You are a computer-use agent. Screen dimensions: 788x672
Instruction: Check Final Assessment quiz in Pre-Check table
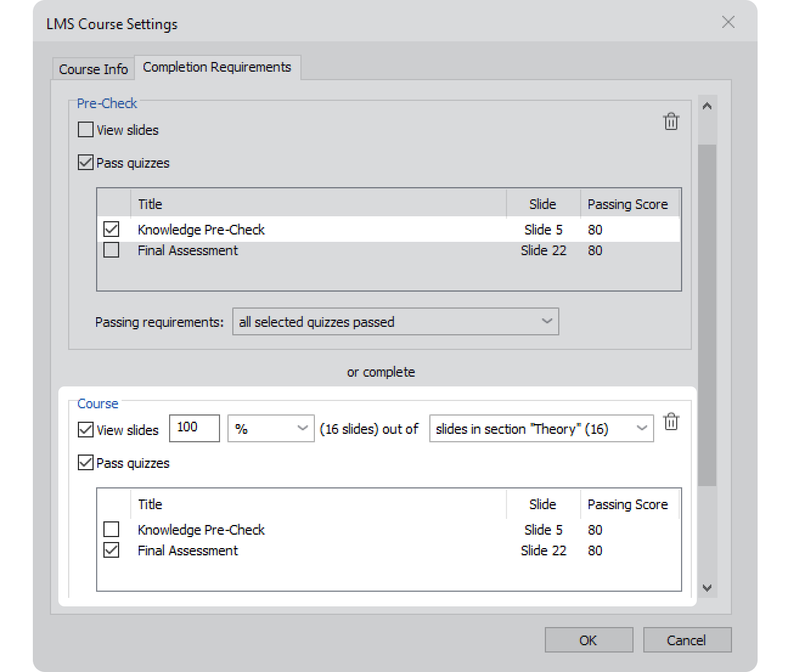pyautogui.click(x=111, y=250)
